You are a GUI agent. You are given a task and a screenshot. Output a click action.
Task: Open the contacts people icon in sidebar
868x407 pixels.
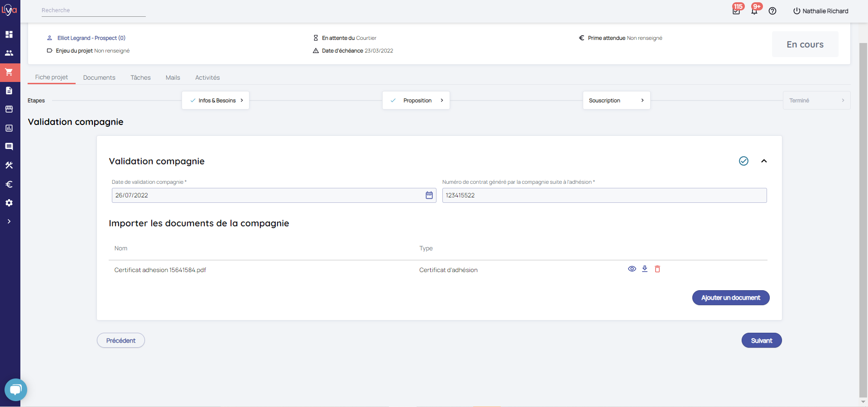pyautogui.click(x=9, y=53)
